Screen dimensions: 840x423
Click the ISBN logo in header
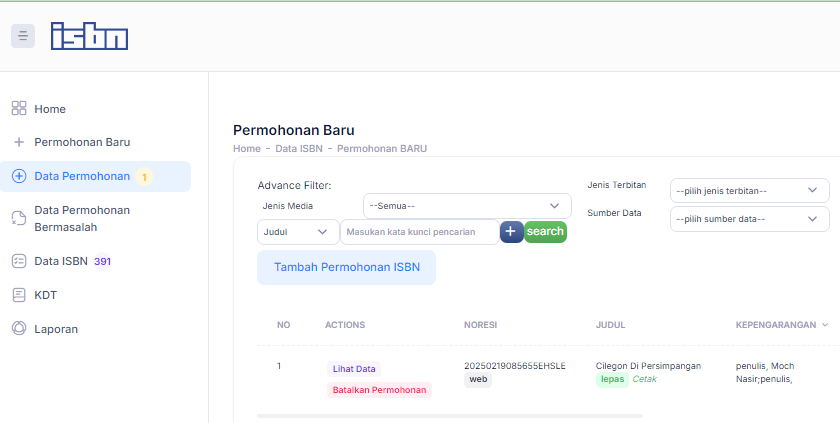89,36
